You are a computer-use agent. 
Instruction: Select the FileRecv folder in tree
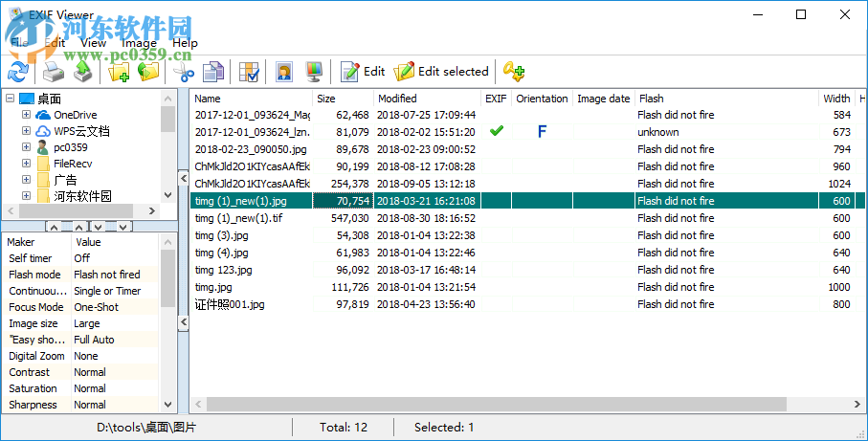click(x=73, y=164)
